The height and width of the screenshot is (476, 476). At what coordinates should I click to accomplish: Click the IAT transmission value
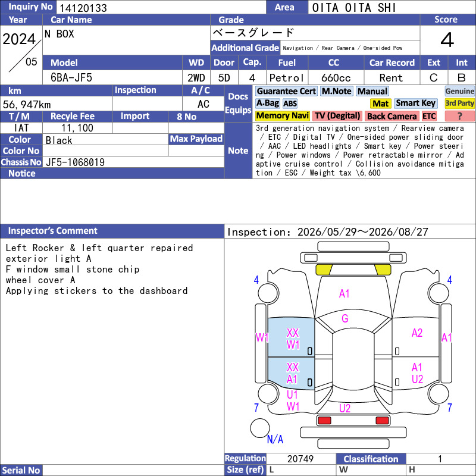[21, 128]
